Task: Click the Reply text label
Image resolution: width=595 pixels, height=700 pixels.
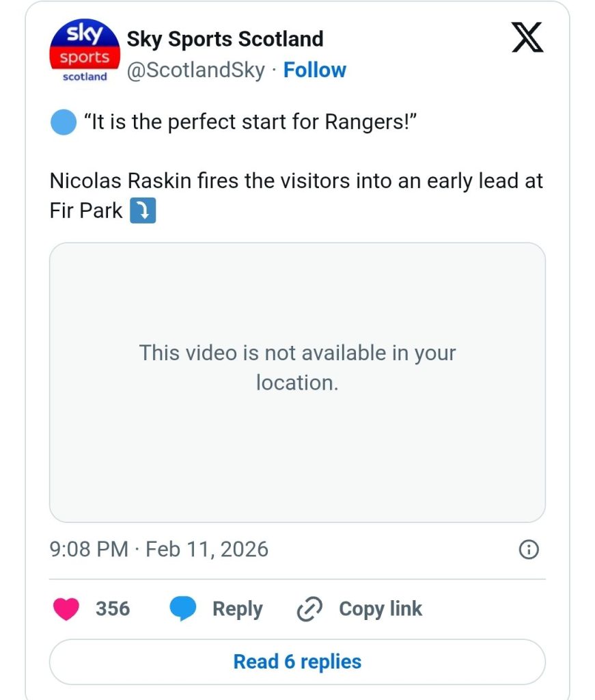Action: click(237, 609)
